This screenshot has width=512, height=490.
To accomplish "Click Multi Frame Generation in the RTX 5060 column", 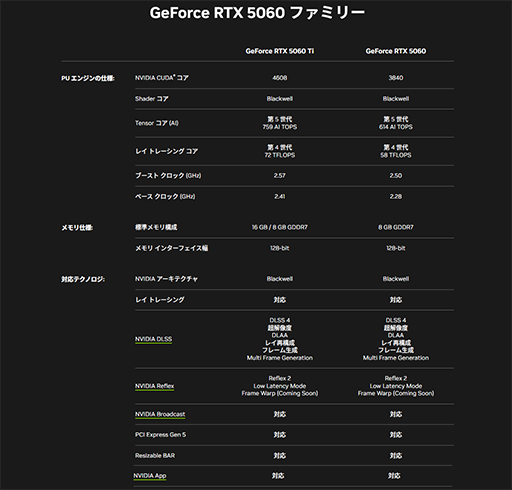I will tap(396, 358).
